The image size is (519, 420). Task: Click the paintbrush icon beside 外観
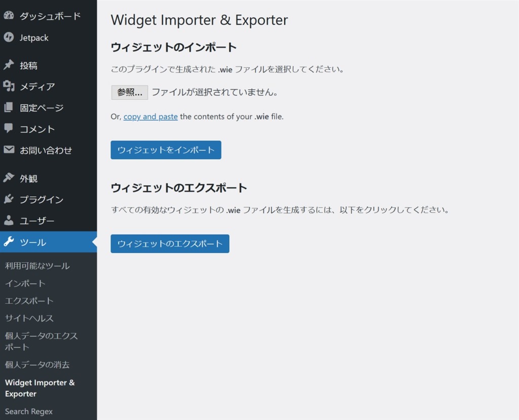[x=9, y=178]
